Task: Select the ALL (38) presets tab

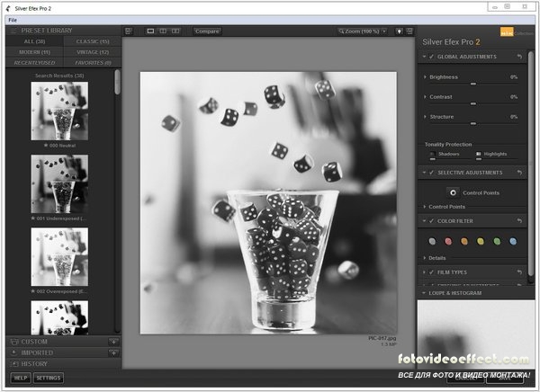Action: tap(34, 41)
